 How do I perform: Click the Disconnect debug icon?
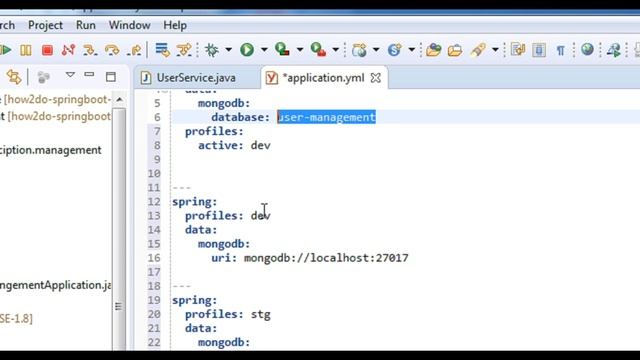click(68, 50)
